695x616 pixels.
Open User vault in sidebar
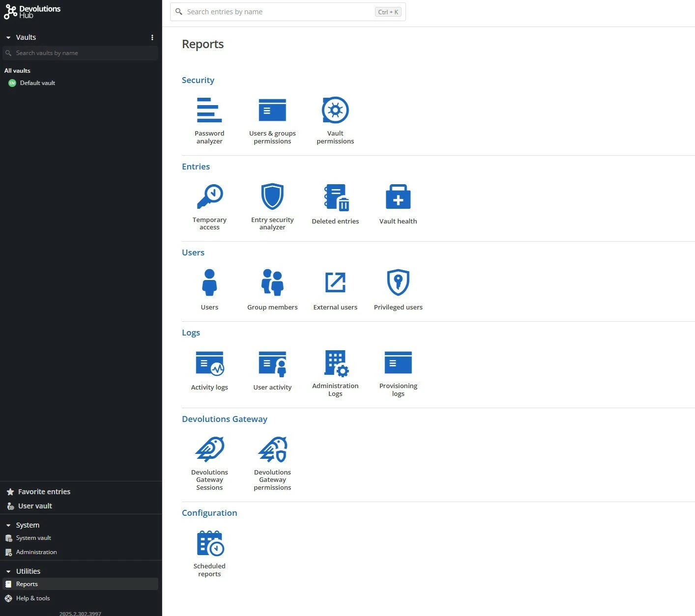pyautogui.click(x=29, y=506)
